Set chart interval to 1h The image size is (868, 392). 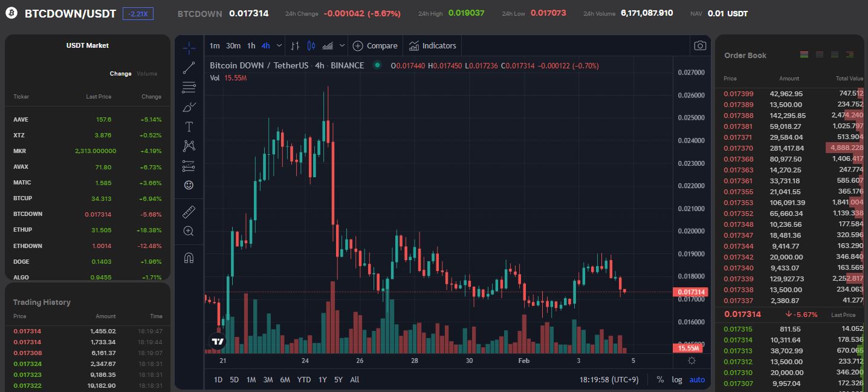251,45
